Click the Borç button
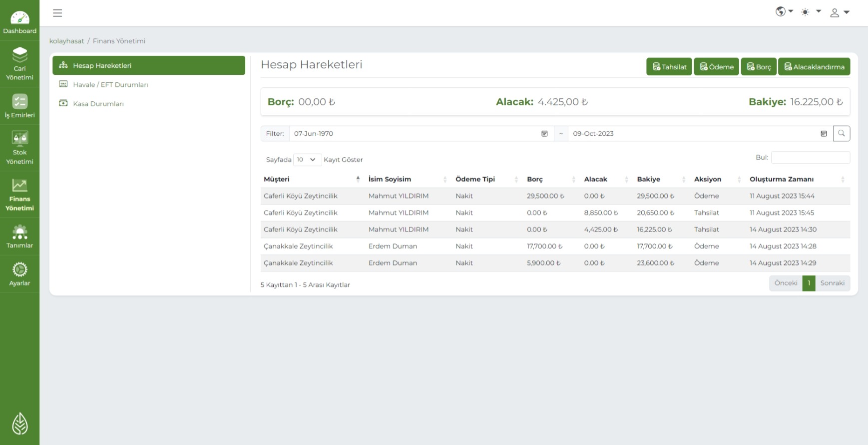 tap(759, 66)
